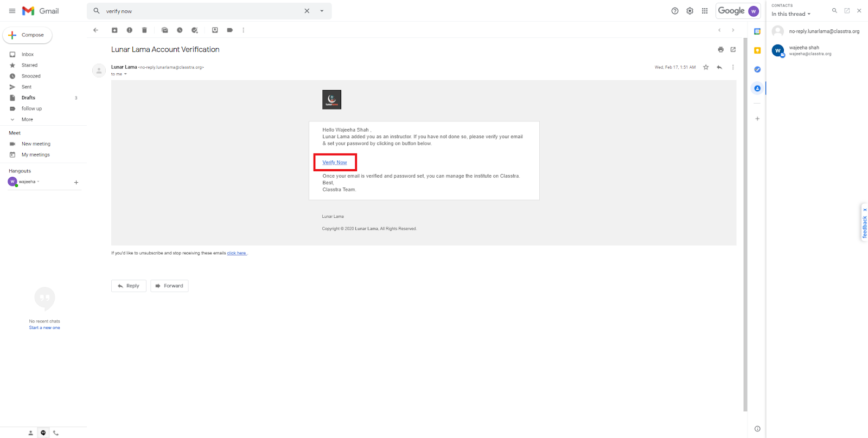
Task: Snooze this email via clock icon
Action: click(180, 30)
